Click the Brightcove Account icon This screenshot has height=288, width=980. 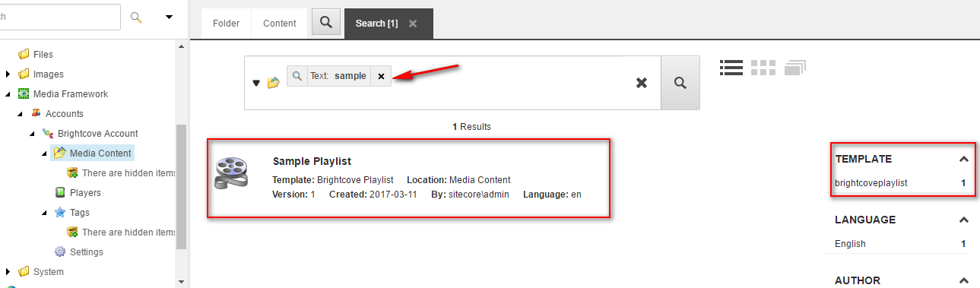pyautogui.click(x=48, y=134)
